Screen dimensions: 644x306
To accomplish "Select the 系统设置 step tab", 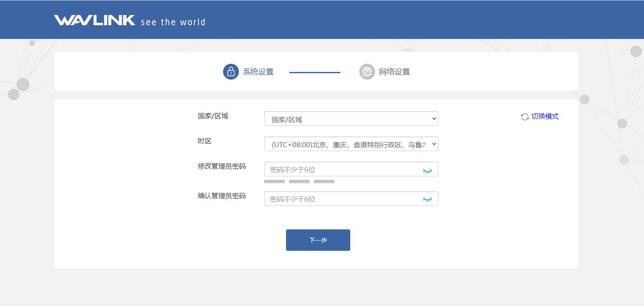I will [258, 72].
